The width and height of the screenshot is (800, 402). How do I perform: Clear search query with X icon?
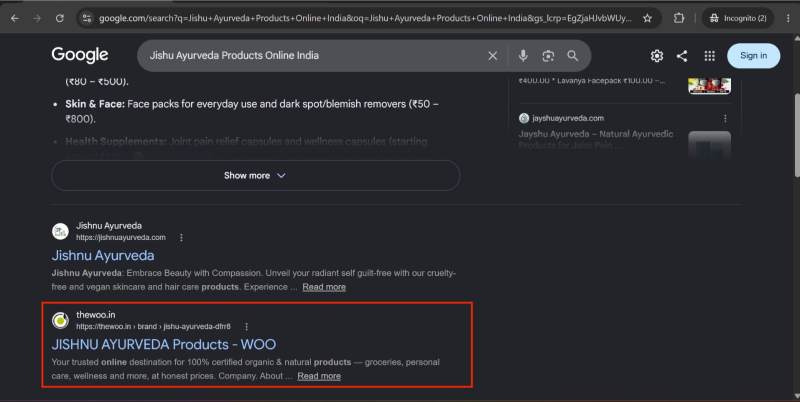pyautogui.click(x=492, y=56)
